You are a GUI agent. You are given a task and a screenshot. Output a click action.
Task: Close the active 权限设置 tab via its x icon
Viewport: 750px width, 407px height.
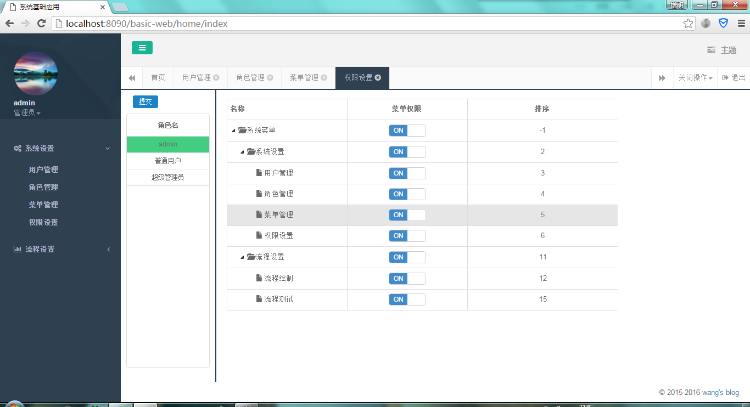point(378,77)
